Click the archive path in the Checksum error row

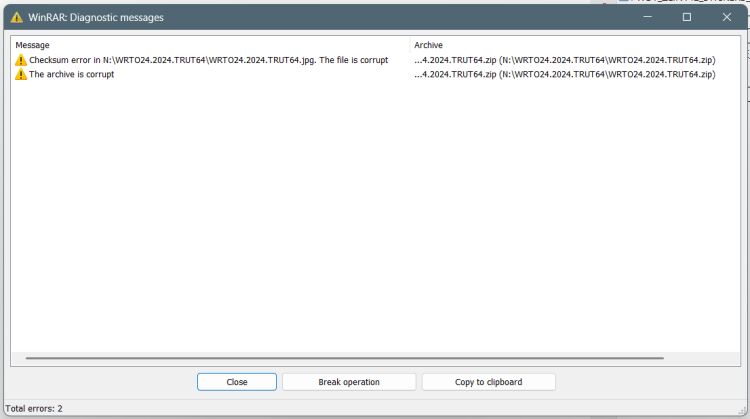[x=565, y=60]
